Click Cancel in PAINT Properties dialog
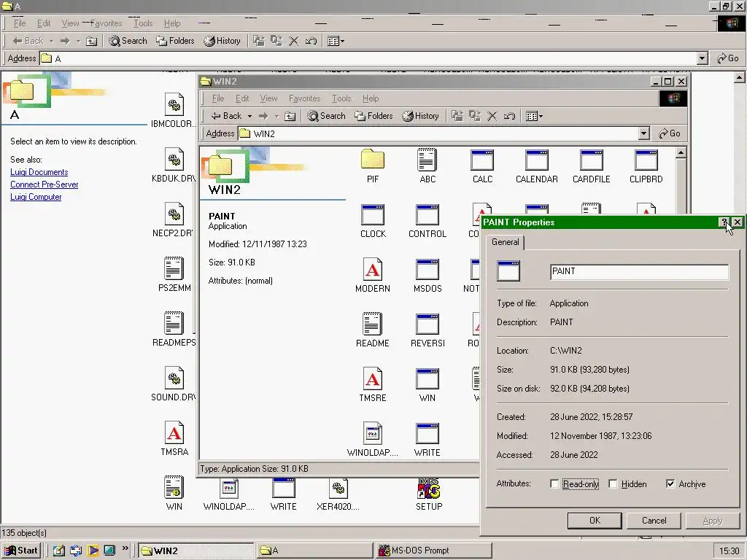Screen dimensions: 747x560 [654, 521]
